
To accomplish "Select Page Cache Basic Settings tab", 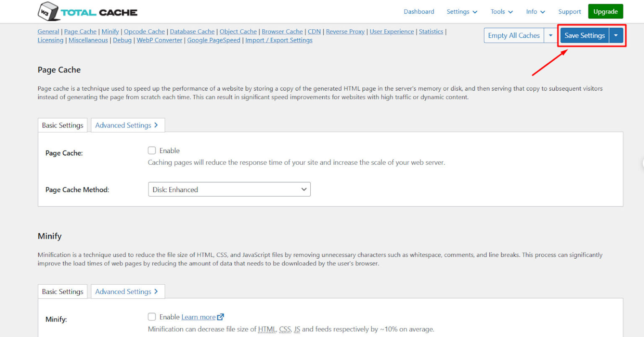I will [62, 125].
